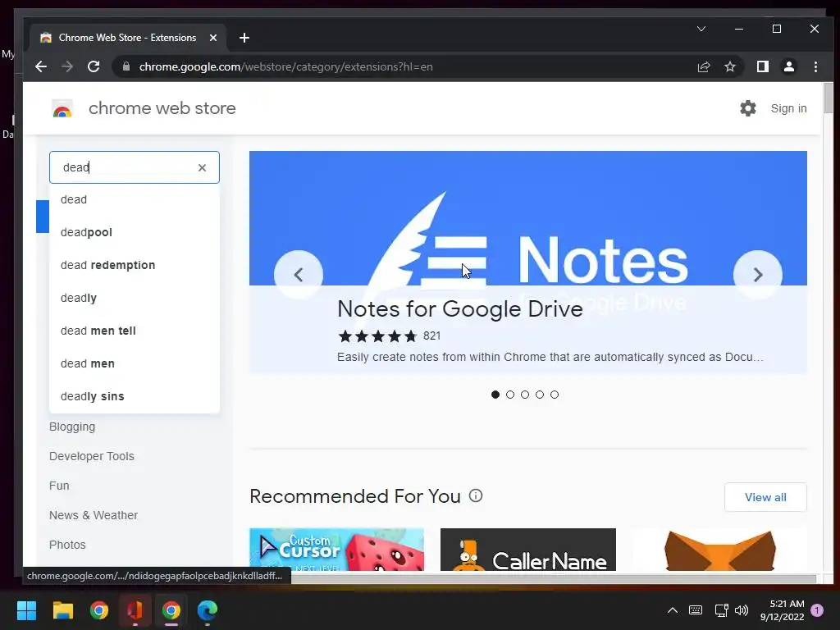The image size is (840, 630).
Task: Click the "chrome web store" header text
Action: point(162,108)
